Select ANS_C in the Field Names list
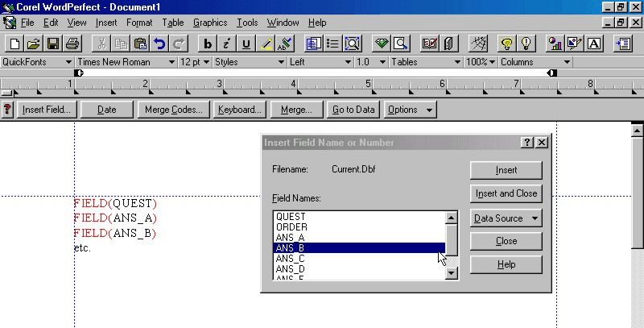Image resolution: width=644 pixels, height=328 pixels. pos(359,259)
